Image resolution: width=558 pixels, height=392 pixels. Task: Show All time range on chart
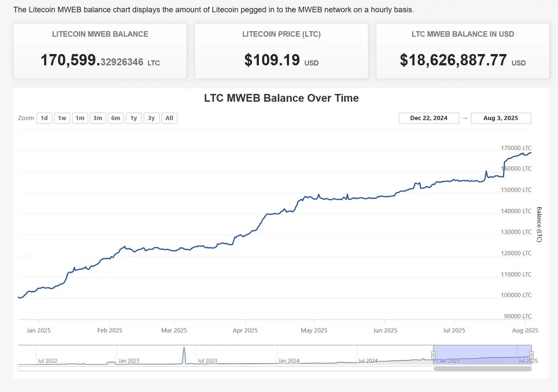pos(169,118)
